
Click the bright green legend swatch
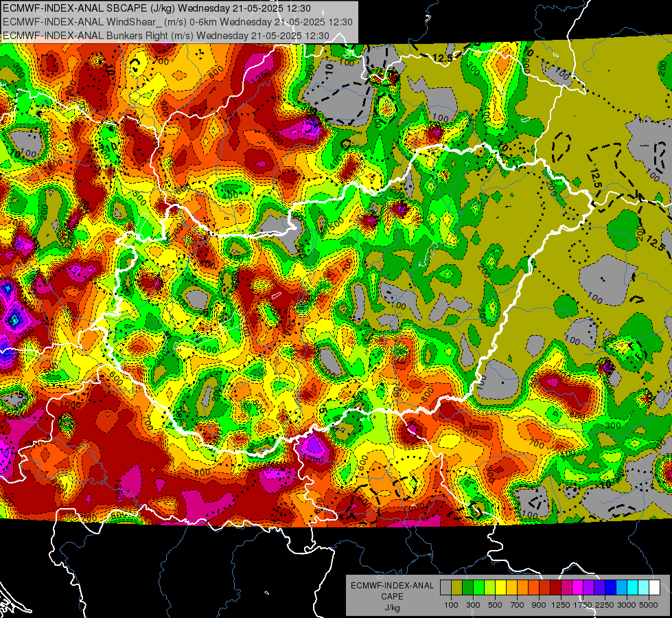coord(478,588)
